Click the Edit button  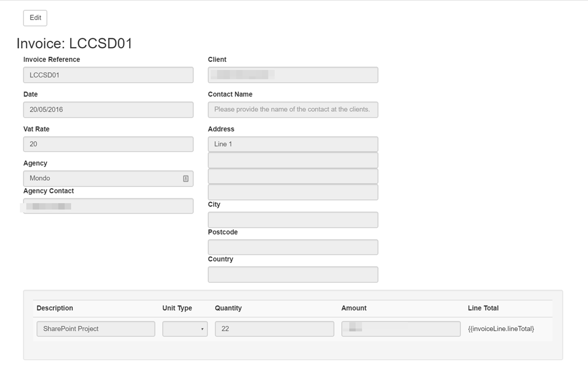35,18
